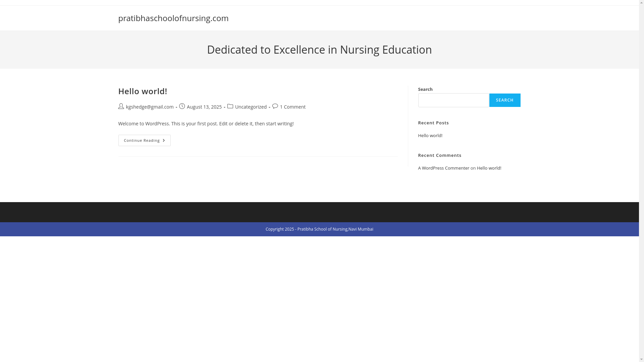This screenshot has width=644, height=362.
Task: Click the heading Dedicated to Excellence in Nursing Education
Action: tap(319, 50)
